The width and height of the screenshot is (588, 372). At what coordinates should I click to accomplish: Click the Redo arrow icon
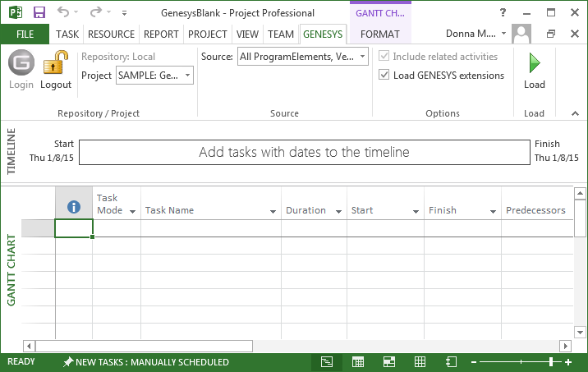click(x=96, y=12)
